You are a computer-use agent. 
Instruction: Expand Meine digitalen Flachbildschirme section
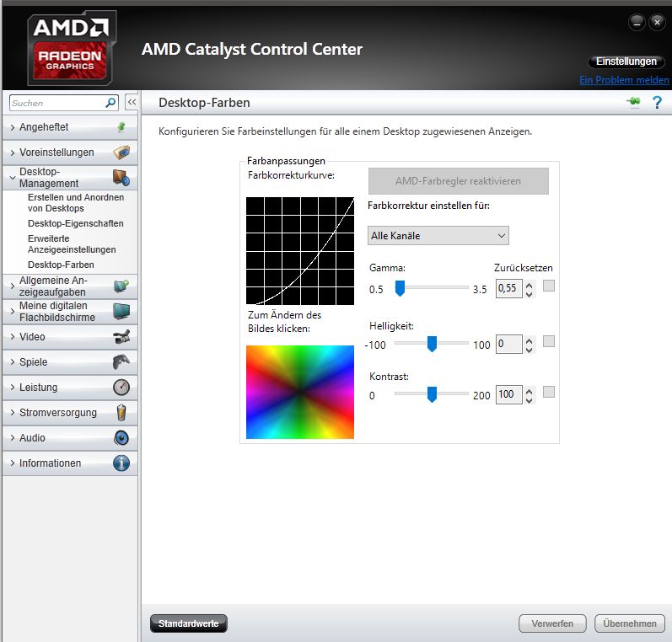tap(13, 312)
